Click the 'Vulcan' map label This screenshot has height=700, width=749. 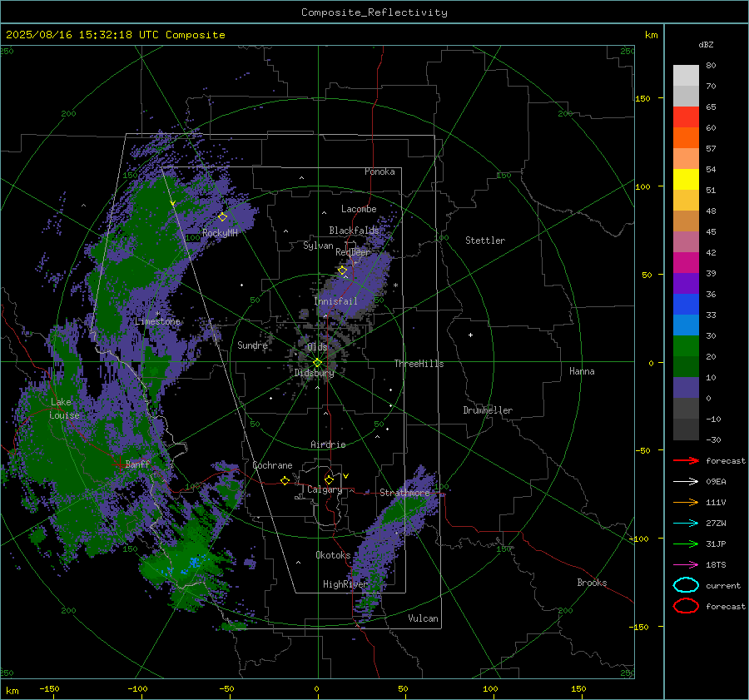click(x=423, y=618)
